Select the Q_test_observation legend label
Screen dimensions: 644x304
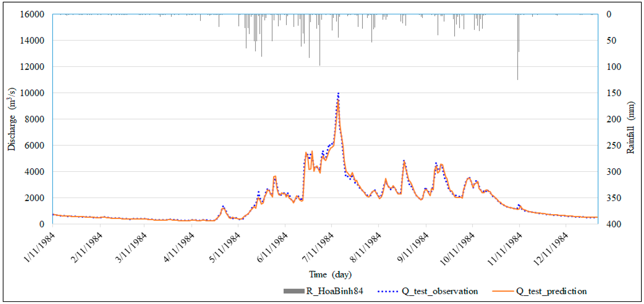pos(440,291)
